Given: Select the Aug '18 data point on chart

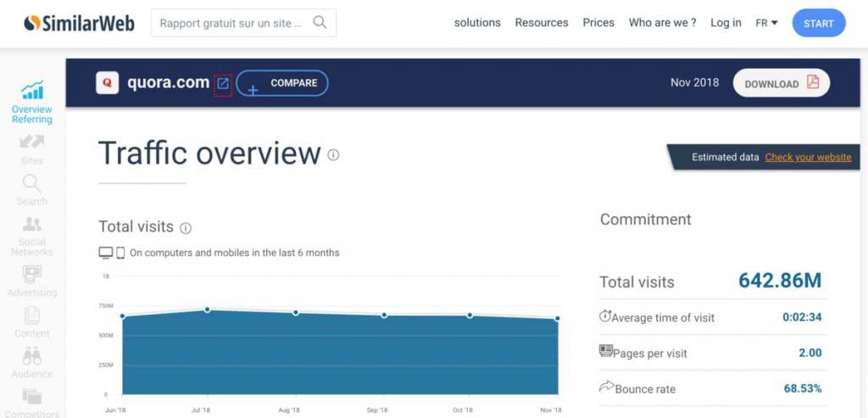Looking at the screenshot, I should click(x=296, y=313).
